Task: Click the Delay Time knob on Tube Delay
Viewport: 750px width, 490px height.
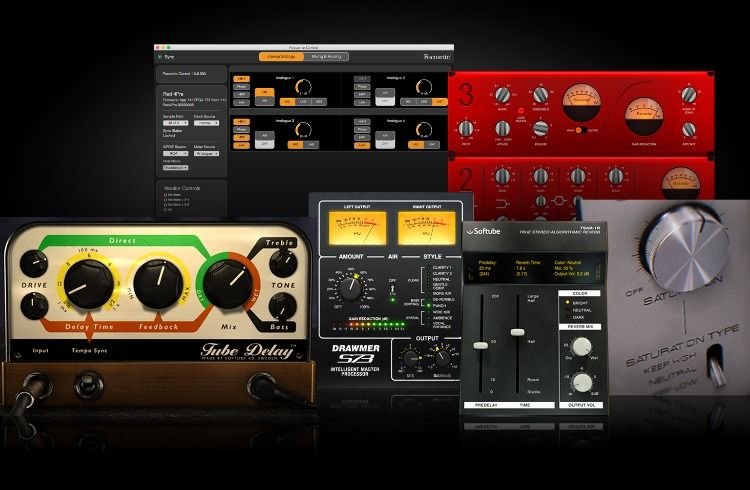Action: click(88, 284)
